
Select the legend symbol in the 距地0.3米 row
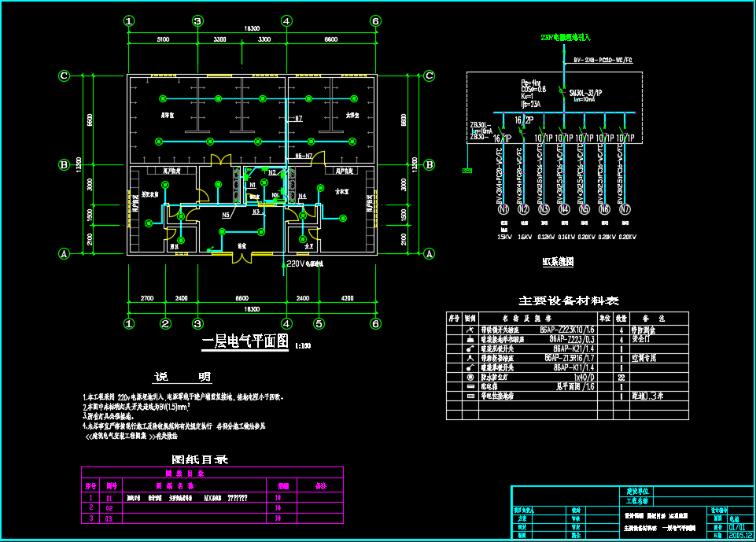[470, 396]
